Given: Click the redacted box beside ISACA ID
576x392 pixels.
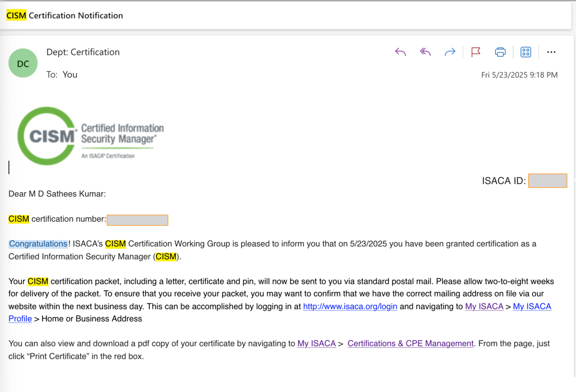Looking at the screenshot, I should pyautogui.click(x=547, y=181).
